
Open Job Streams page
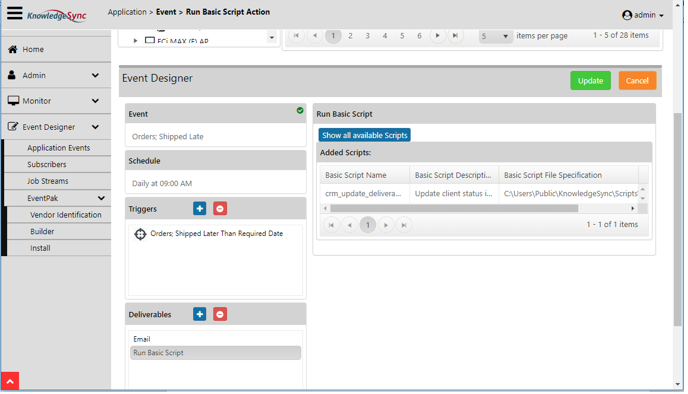point(47,181)
